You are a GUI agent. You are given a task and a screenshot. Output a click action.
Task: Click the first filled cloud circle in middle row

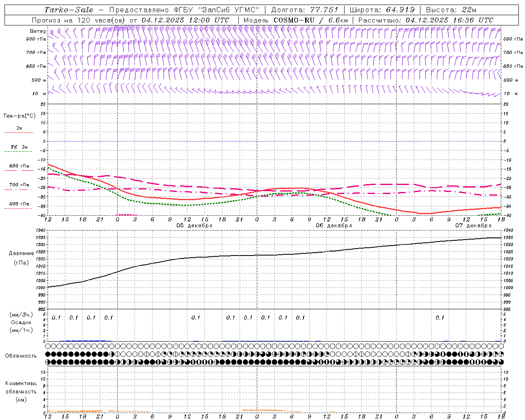coord(48,354)
